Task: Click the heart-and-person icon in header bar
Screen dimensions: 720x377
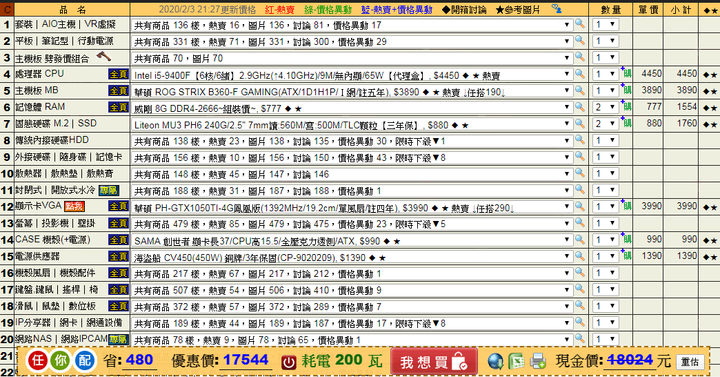Action: [557, 8]
